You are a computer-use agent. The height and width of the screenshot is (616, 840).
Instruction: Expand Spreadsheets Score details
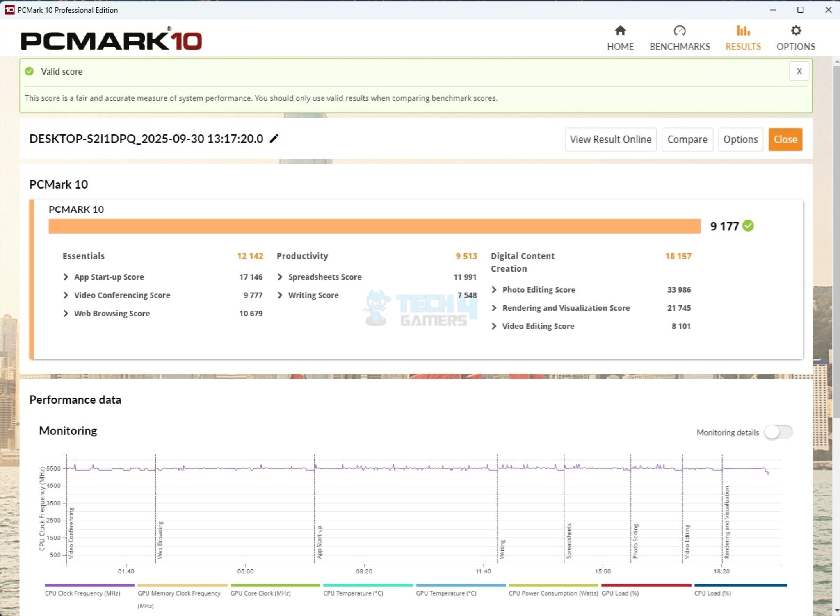tap(280, 277)
